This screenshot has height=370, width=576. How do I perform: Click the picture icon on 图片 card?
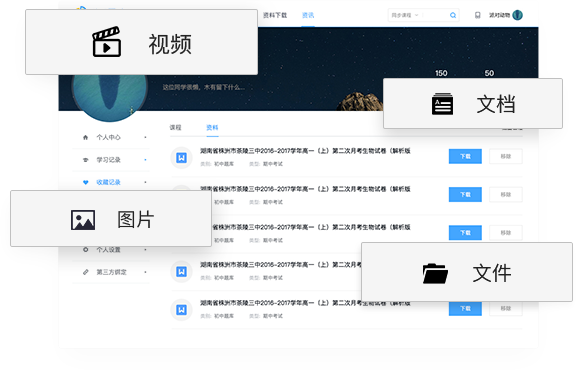pyautogui.click(x=83, y=220)
